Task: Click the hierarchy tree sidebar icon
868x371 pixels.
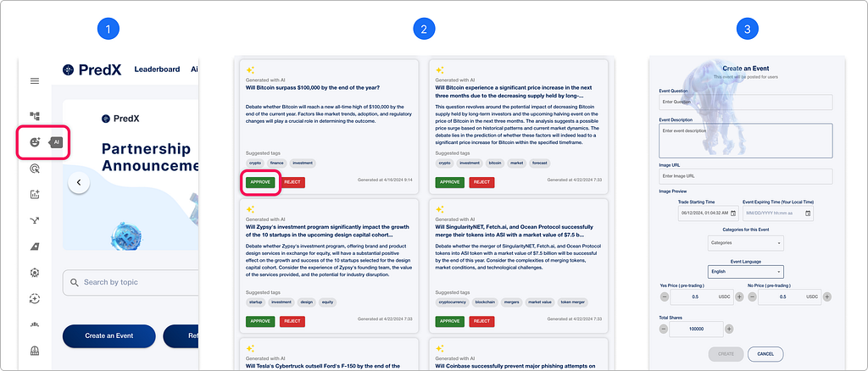Action: point(35,116)
